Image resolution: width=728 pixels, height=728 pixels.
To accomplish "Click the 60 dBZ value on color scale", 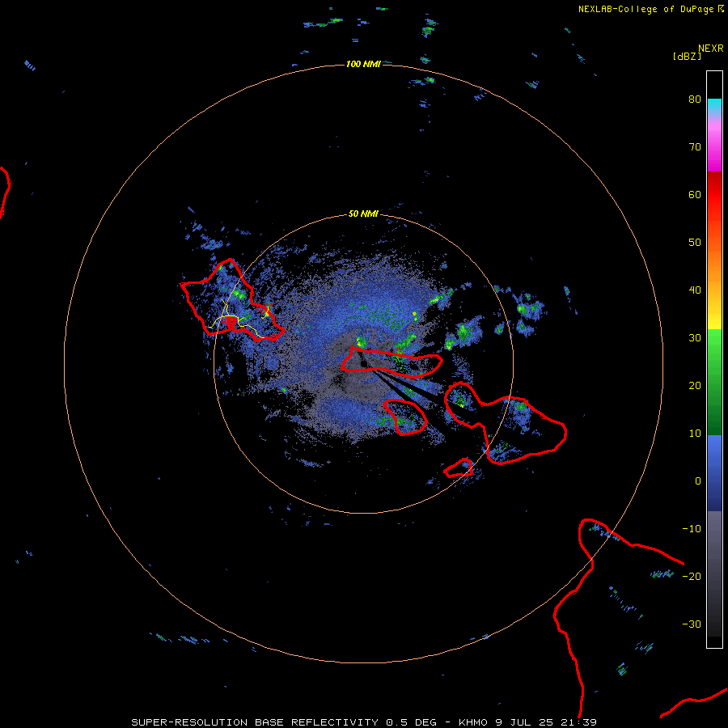I will (x=695, y=194).
